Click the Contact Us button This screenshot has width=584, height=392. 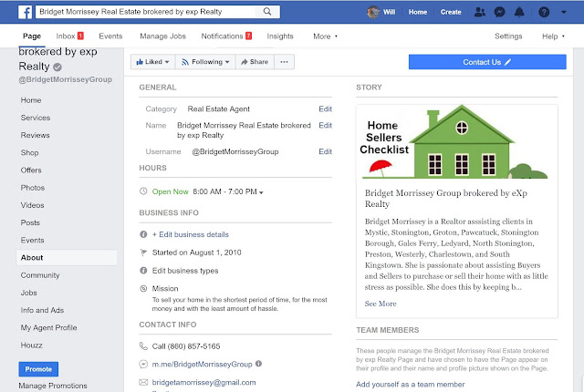coord(487,62)
